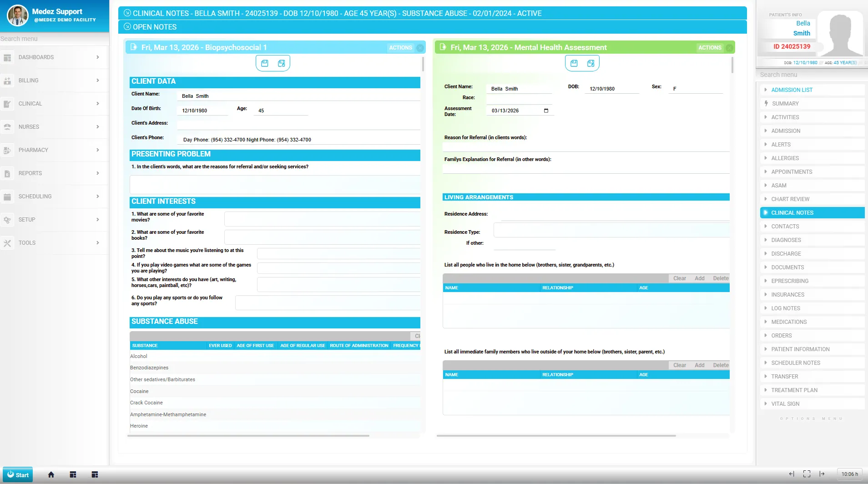Expand the Treatment Plan section
The height and width of the screenshot is (484, 868).
click(794, 390)
